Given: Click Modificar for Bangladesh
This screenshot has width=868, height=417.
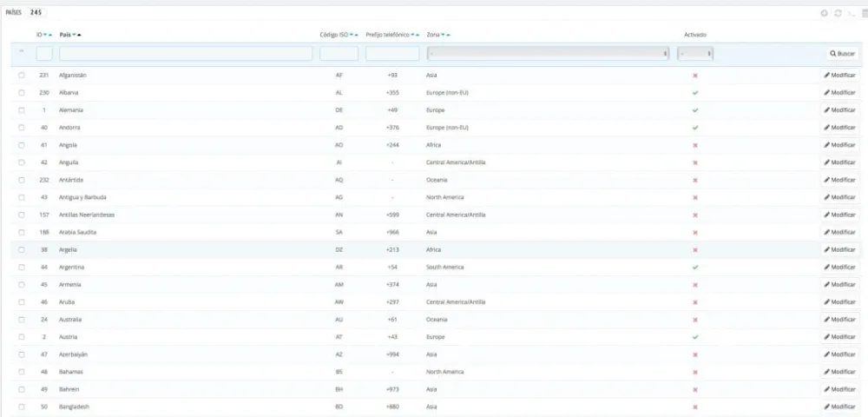Looking at the screenshot, I should click(839, 407).
